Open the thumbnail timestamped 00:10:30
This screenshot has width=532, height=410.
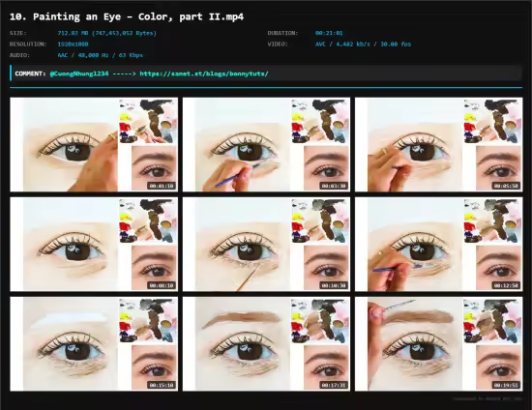266,245
